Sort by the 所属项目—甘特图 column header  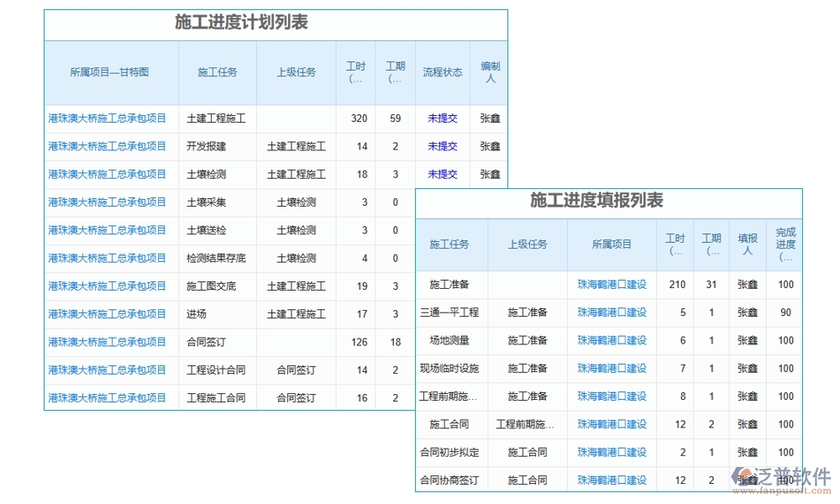click(x=110, y=73)
